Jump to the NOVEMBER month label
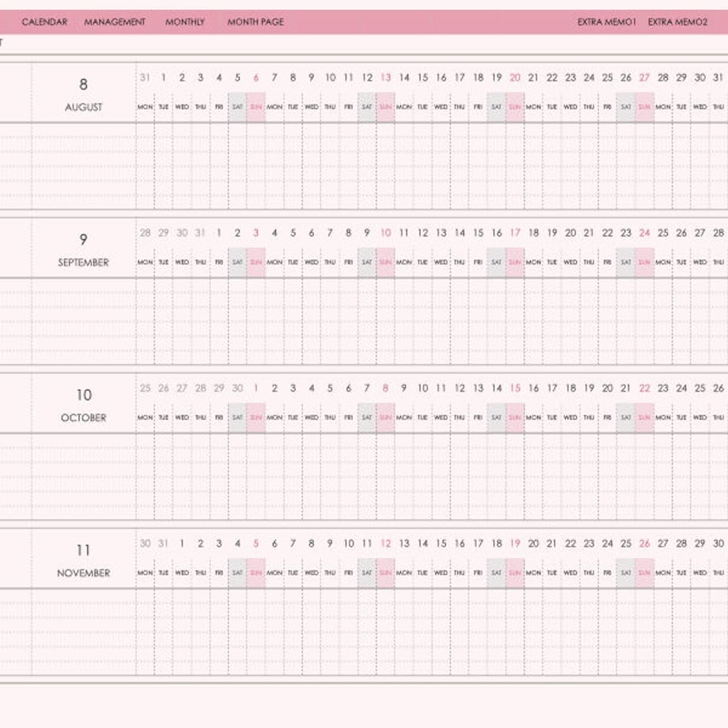Viewport: 728px width, 728px height. click(x=84, y=573)
